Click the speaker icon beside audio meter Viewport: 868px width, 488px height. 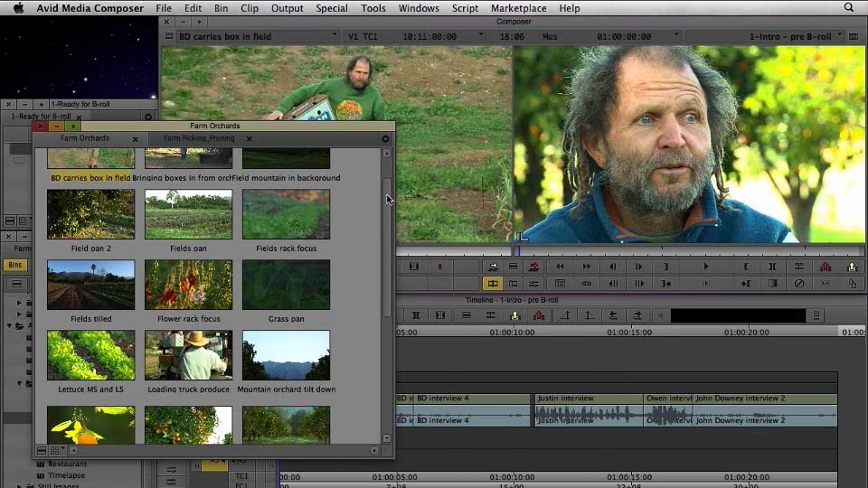click(x=660, y=315)
